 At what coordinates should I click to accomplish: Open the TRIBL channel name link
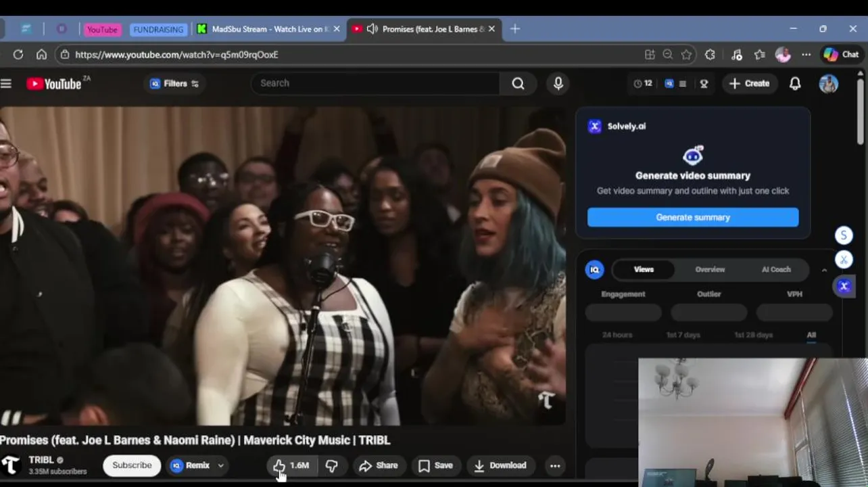click(41, 460)
